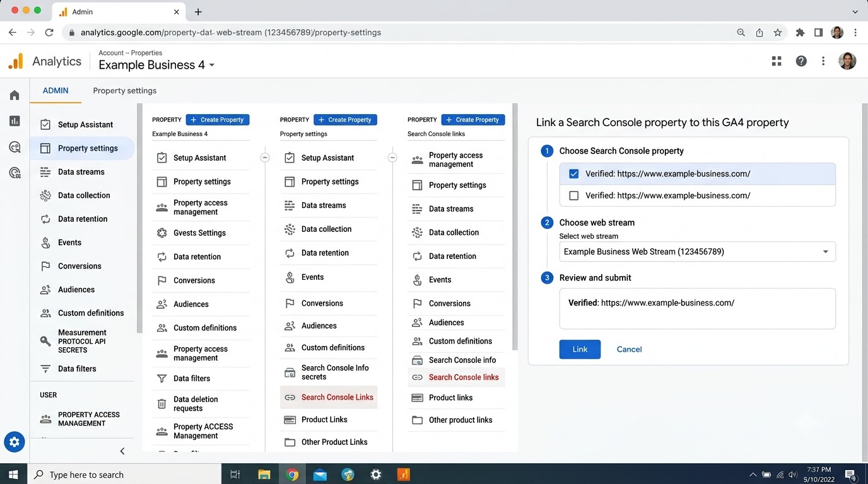Open browser extensions puzzle icon
The height and width of the screenshot is (484, 868).
800,32
